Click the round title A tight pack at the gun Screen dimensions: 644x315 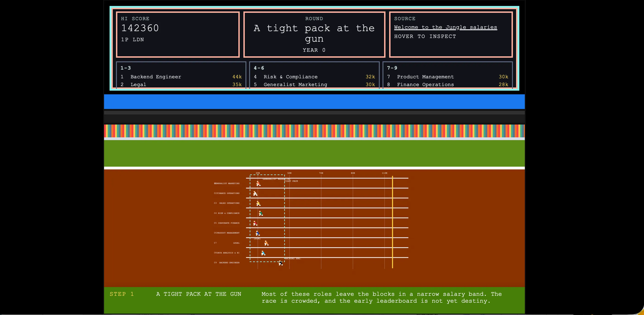(x=314, y=33)
